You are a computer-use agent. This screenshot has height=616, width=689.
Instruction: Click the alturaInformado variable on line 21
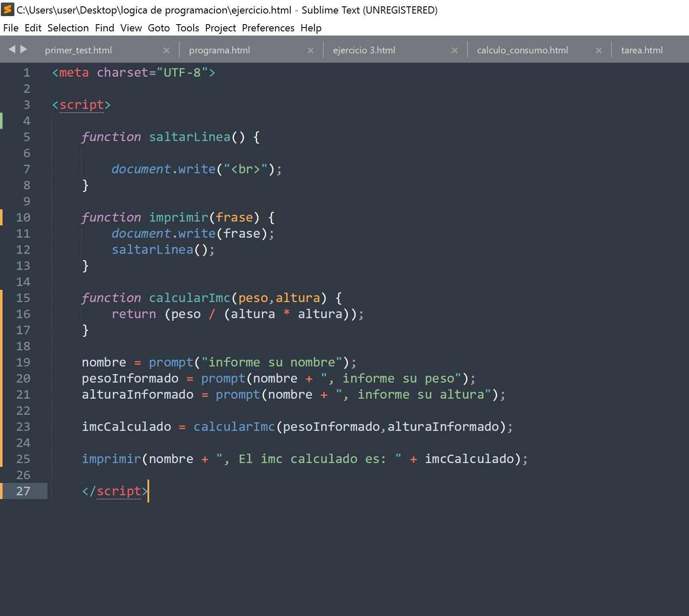pos(137,395)
